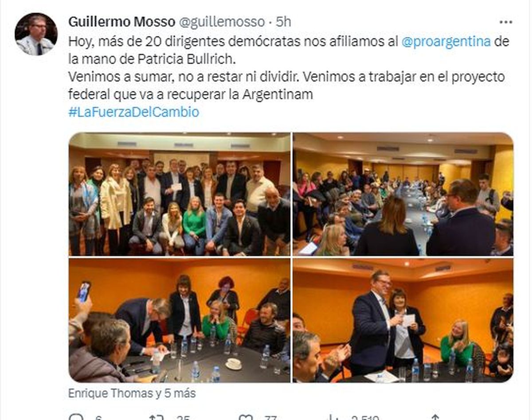The width and height of the screenshot is (532, 420).
Task: Open the Guillermo Mosso display name
Action: tap(122, 22)
